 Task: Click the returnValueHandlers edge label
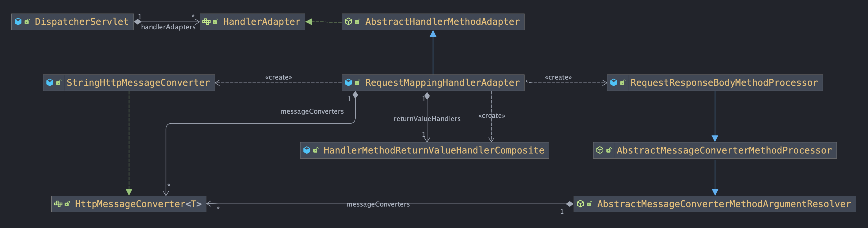coord(427,119)
